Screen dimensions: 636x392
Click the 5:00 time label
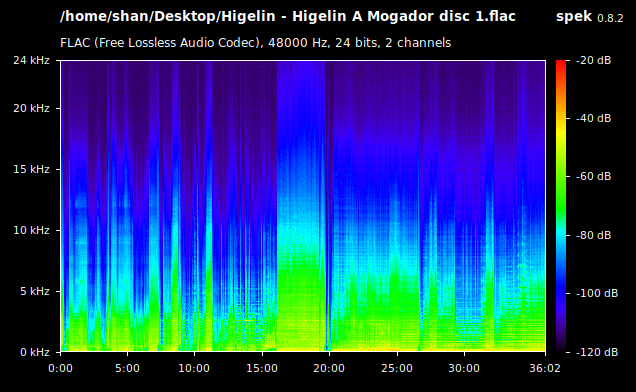click(127, 368)
